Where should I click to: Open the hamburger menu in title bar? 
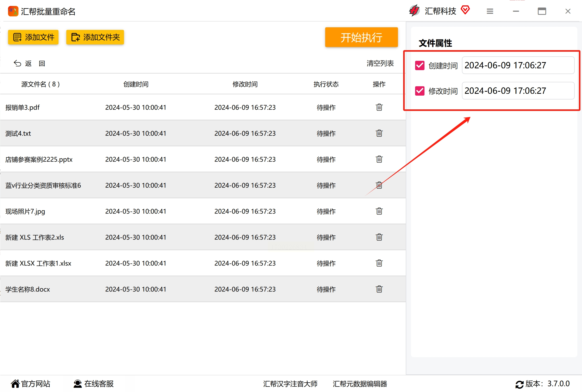tap(490, 11)
